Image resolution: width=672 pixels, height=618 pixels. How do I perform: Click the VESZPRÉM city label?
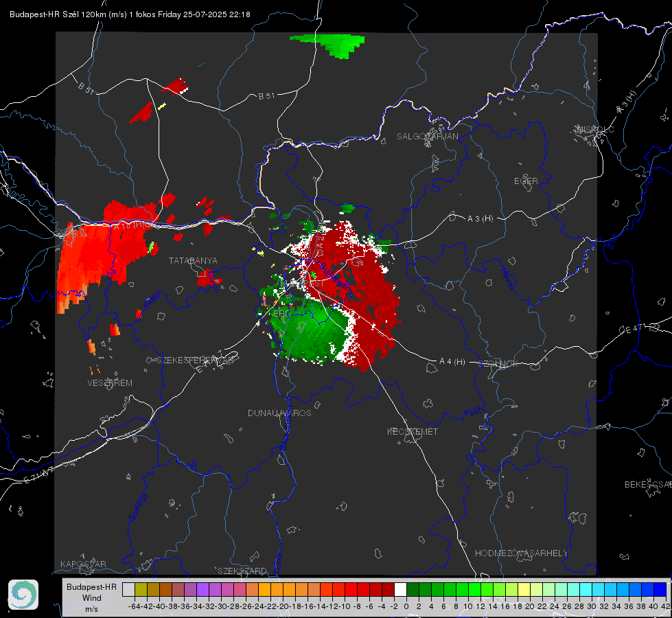tap(110, 383)
